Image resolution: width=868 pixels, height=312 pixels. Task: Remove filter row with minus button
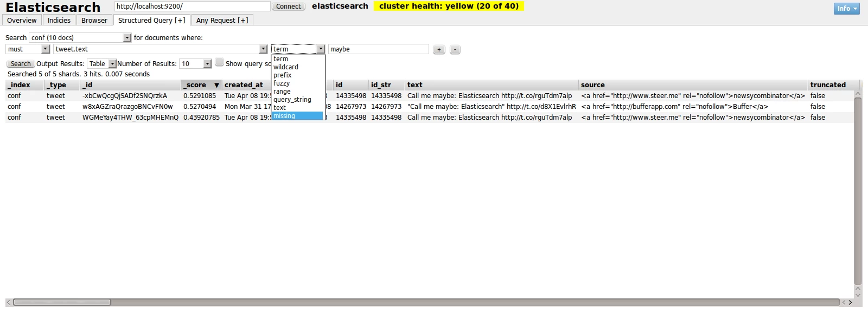tap(455, 49)
